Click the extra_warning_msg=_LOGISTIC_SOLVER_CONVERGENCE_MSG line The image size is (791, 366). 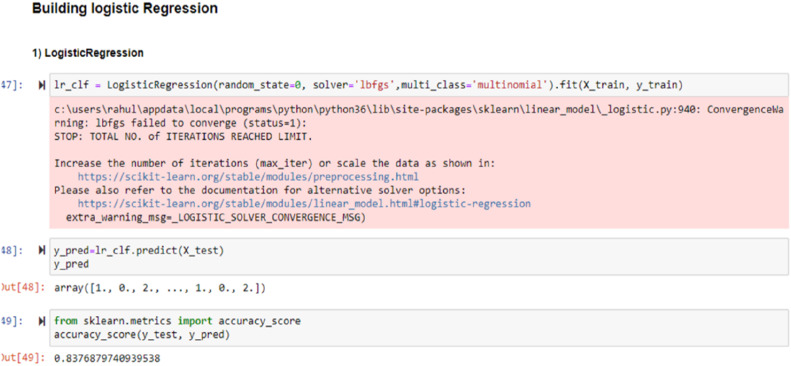click(x=216, y=217)
